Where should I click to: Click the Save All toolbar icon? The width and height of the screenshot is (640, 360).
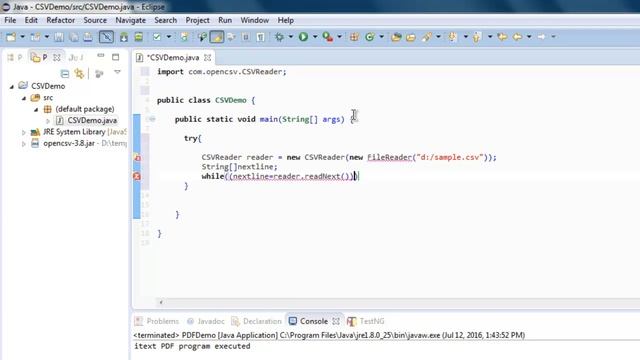[x=74, y=37]
